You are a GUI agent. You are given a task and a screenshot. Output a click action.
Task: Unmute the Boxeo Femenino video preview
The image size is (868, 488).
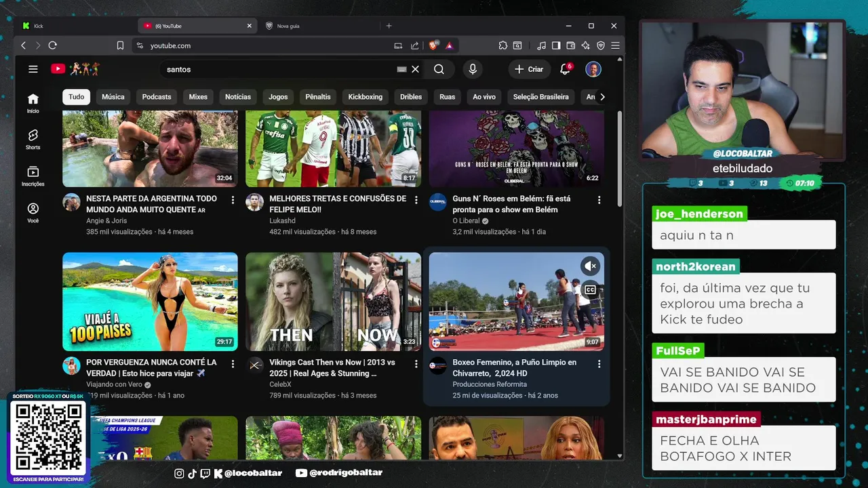tap(590, 266)
